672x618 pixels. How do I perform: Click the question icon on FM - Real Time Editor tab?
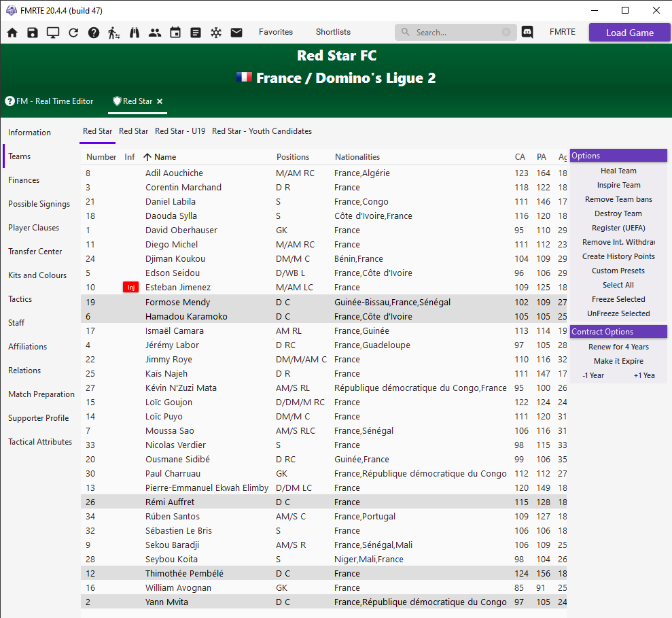[x=10, y=101]
